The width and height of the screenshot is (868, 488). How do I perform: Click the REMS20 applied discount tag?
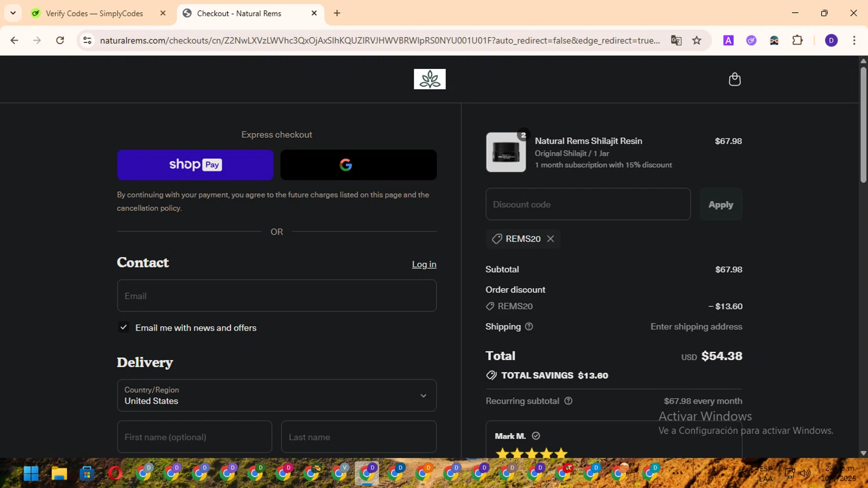pyautogui.click(x=523, y=239)
